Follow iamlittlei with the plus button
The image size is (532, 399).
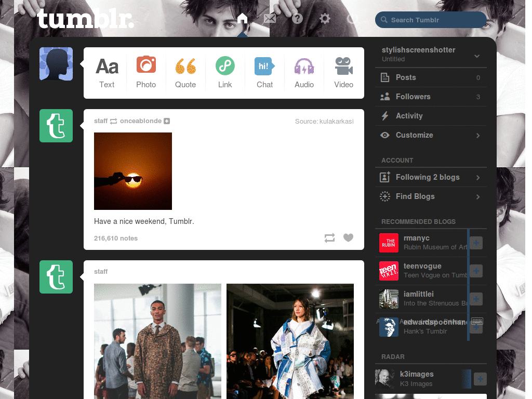tap(476, 299)
